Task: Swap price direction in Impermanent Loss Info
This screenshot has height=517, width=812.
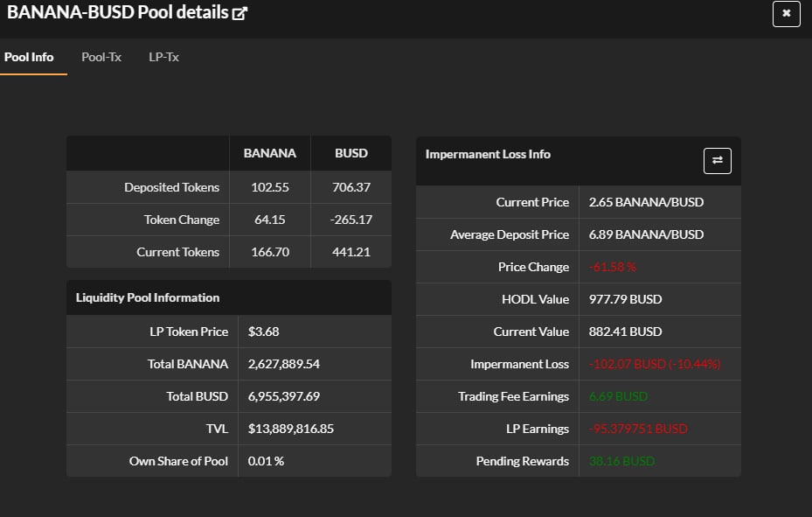Action: (718, 161)
